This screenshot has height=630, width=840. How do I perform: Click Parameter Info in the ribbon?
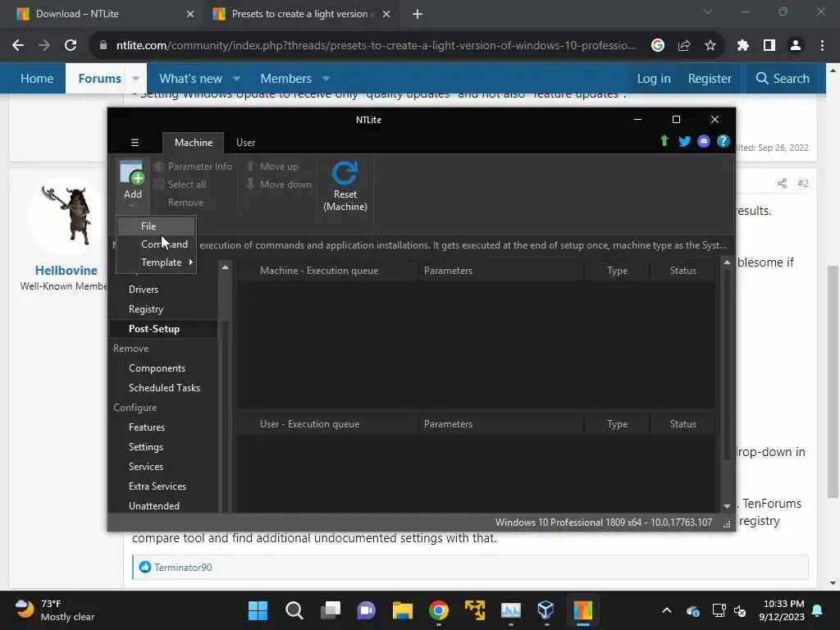pos(193,166)
